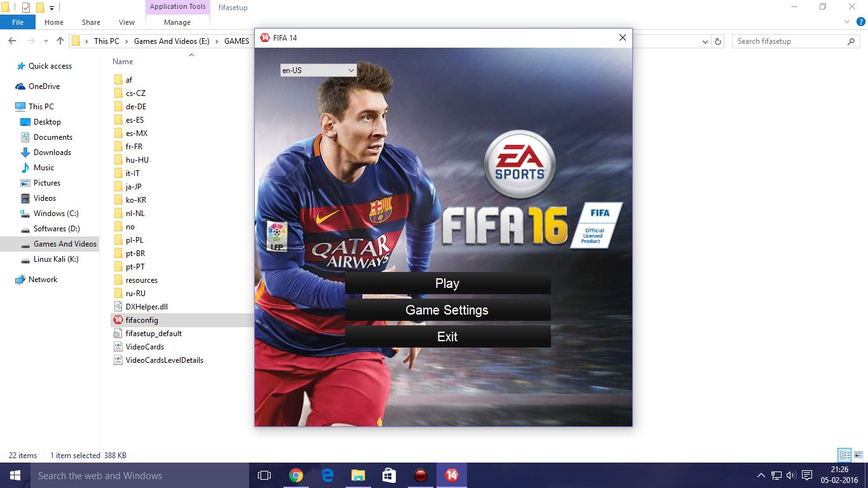Click the Play button in the launcher
Viewport: 868px width, 488px height.
coord(447,283)
